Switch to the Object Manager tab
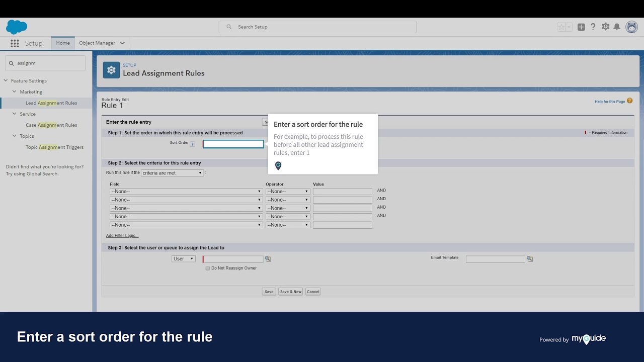Viewport: 644px width, 362px height. tap(97, 43)
